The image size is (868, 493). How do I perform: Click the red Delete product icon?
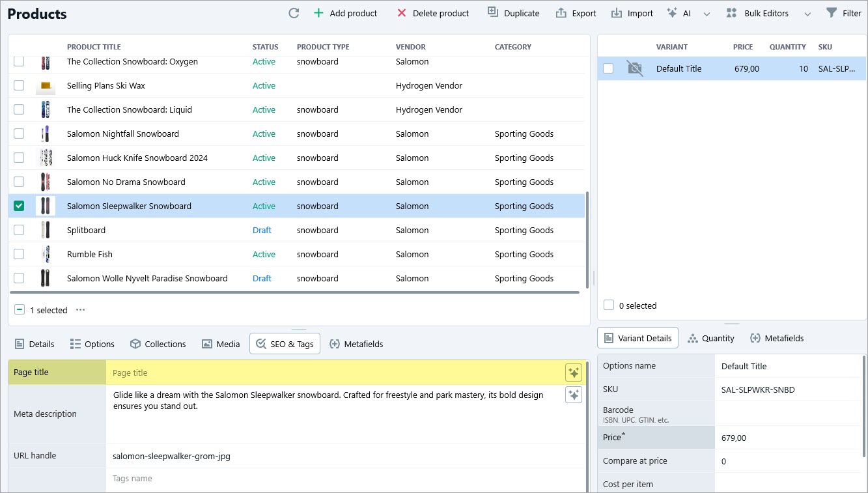click(402, 13)
